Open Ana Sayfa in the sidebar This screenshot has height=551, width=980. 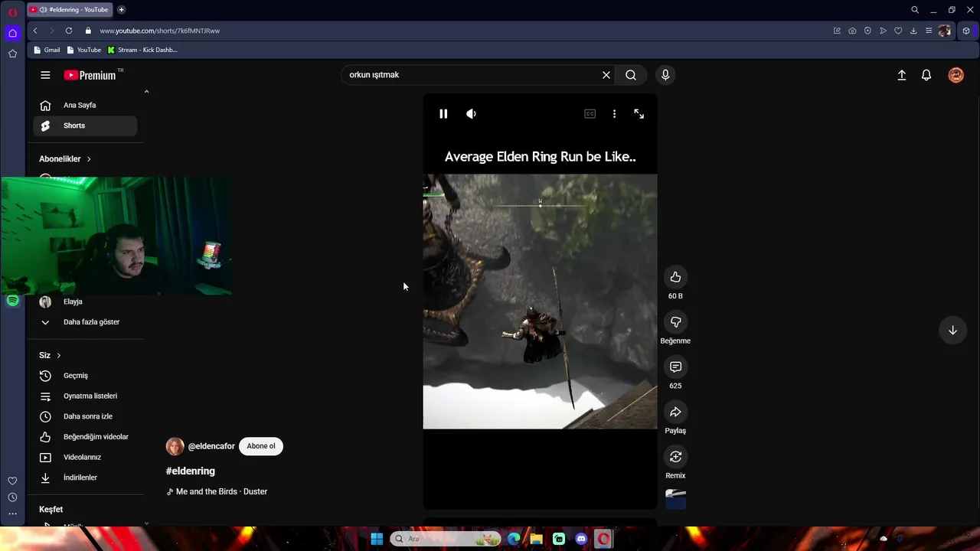tap(85, 106)
